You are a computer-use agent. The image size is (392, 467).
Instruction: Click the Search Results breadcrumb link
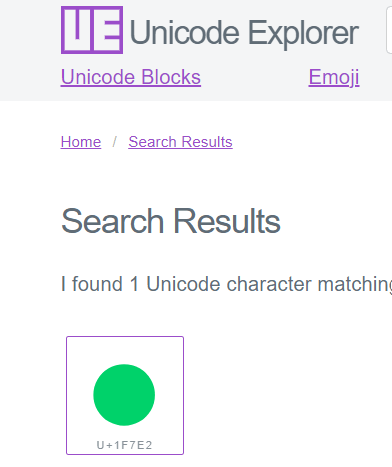coord(180,142)
